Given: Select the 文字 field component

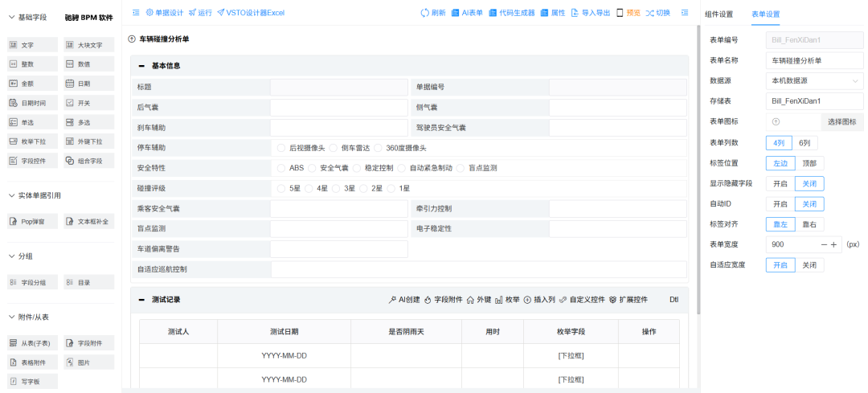Looking at the screenshot, I should point(32,45).
